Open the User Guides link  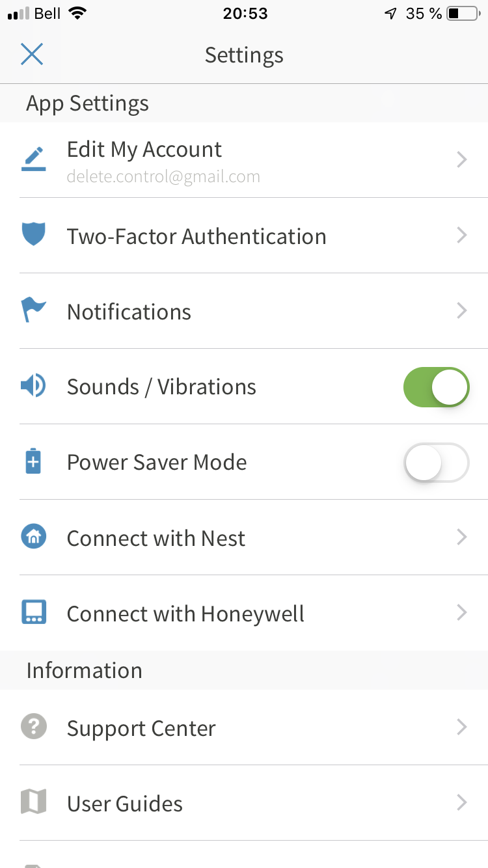click(x=125, y=804)
